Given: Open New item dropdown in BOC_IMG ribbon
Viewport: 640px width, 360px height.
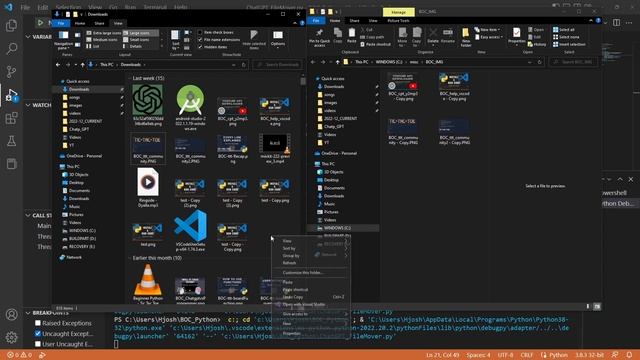Looking at the screenshot, I should [488, 30].
